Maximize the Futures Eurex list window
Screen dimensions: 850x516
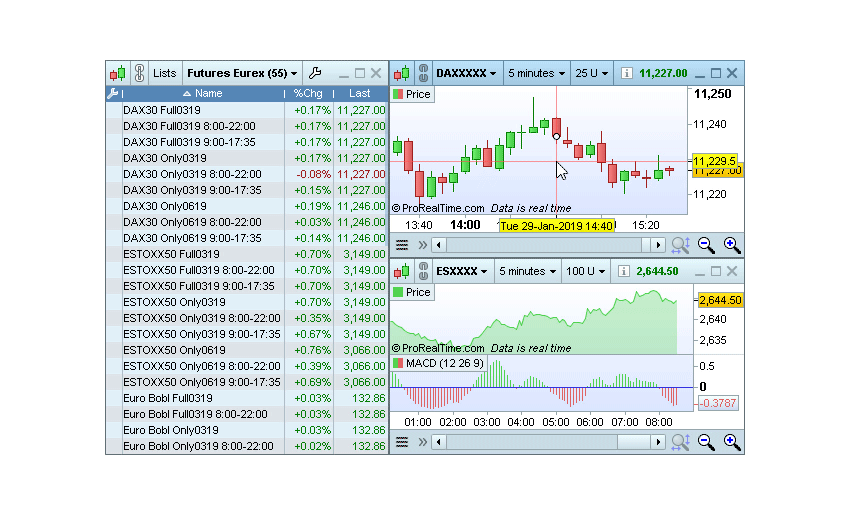point(359,73)
